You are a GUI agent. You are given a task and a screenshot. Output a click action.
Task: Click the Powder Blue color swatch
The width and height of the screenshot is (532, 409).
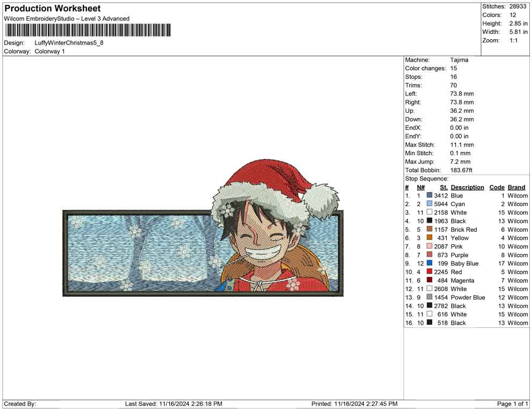point(429,297)
